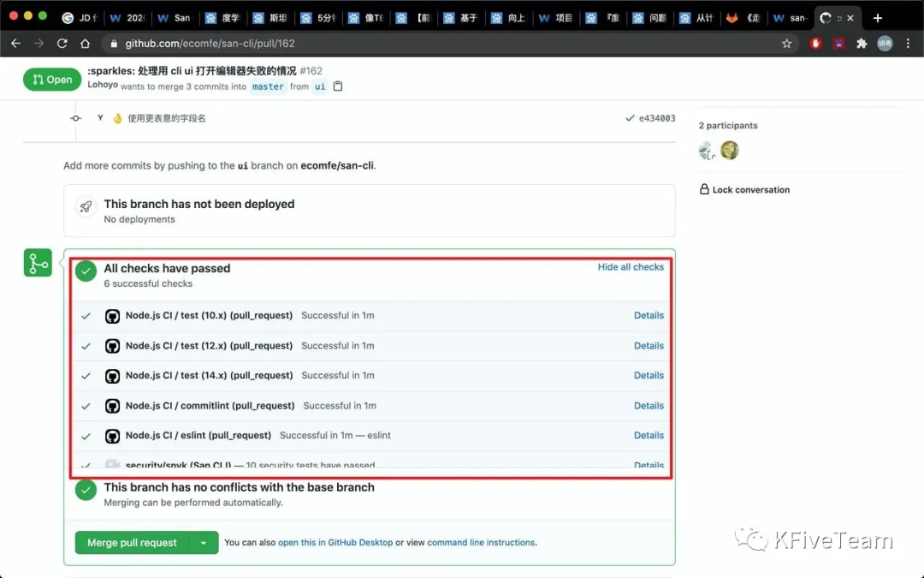This screenshot has height=578, width=924.
Task: Open Details for eslint check
Action: point(649,435)
